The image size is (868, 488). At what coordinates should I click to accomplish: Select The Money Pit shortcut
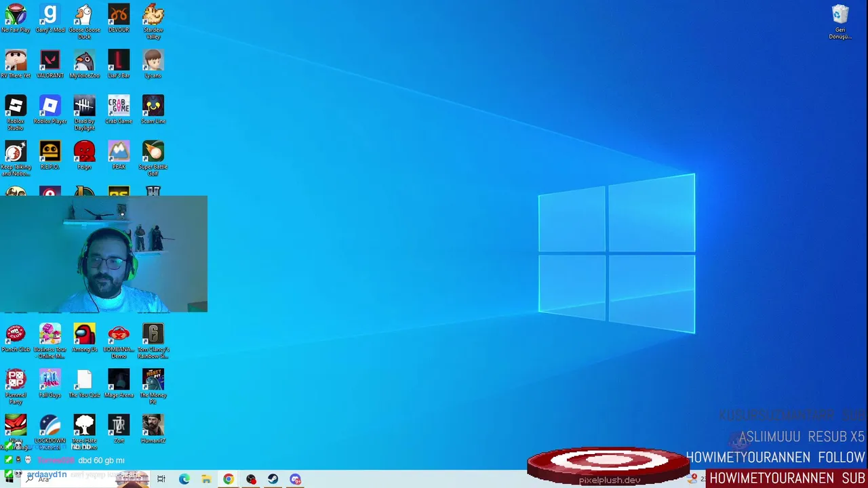click(x=153, y=387)
